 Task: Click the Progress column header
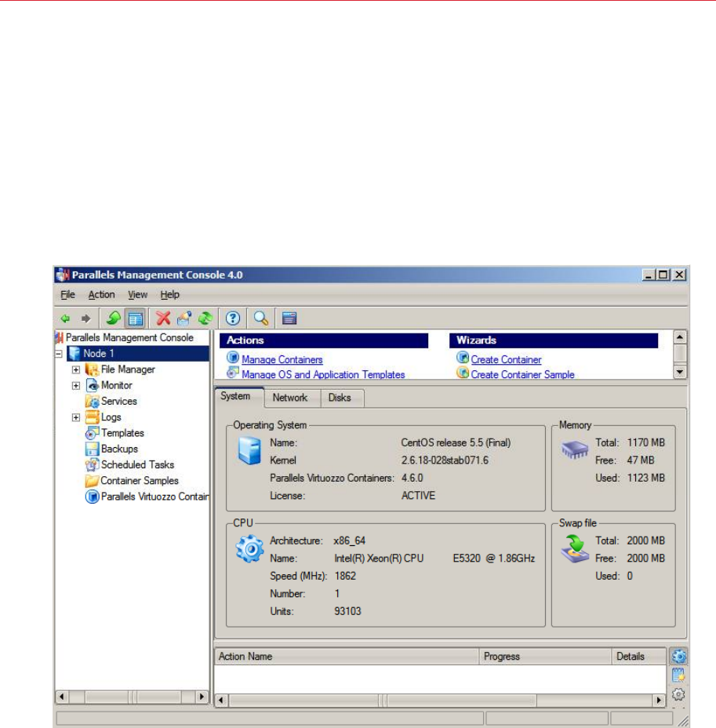click(x=545, y=657)
